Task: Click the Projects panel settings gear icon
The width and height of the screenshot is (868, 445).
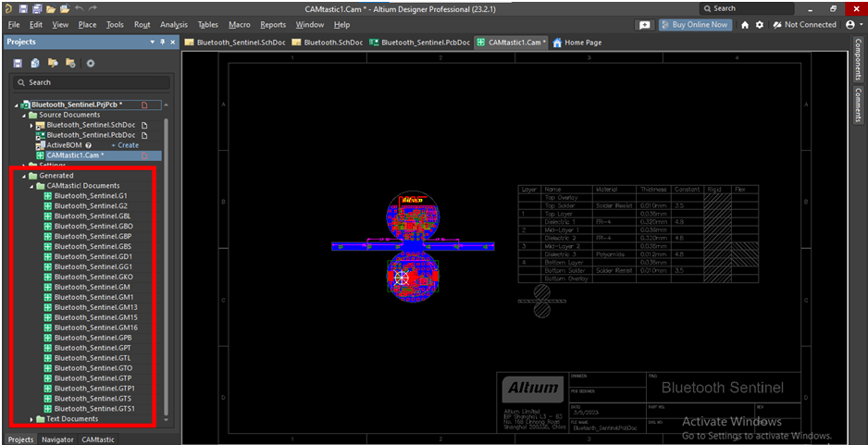Action: (90, 63)
